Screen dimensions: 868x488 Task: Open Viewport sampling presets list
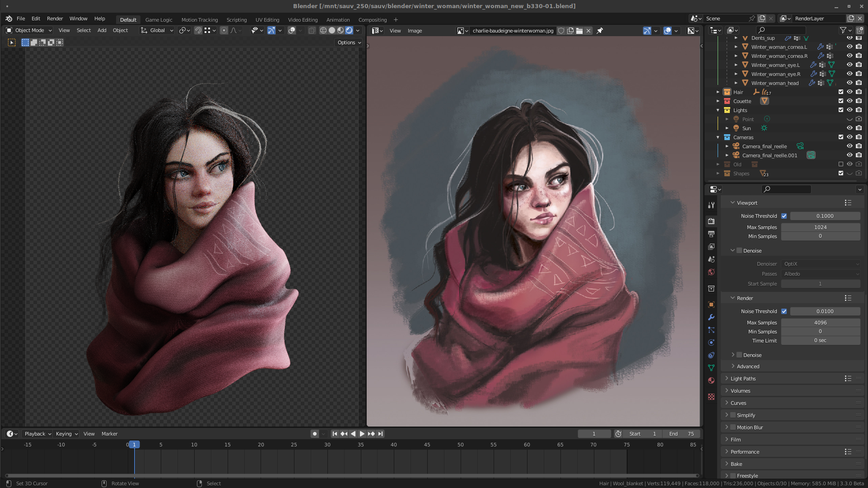click(848, 203)
